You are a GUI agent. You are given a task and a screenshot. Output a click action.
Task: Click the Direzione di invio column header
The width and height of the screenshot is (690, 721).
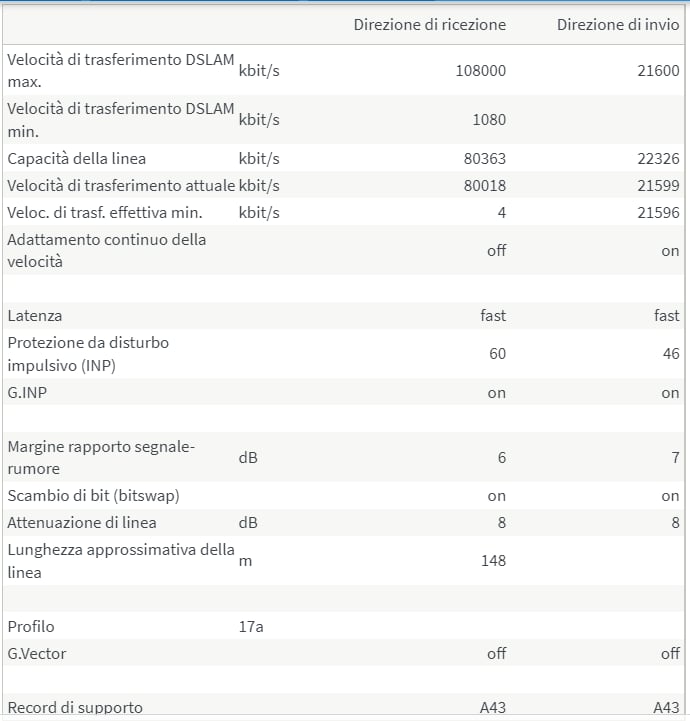tap(618, 24)
